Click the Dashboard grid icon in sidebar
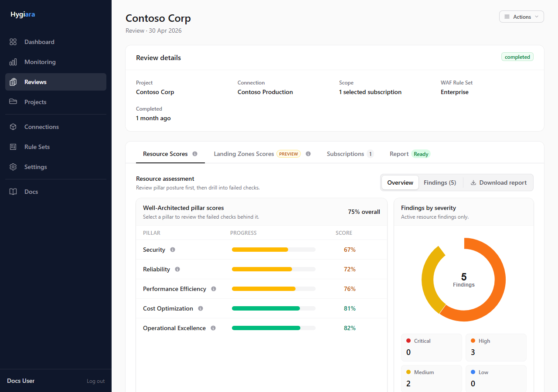 coord(13,42)
